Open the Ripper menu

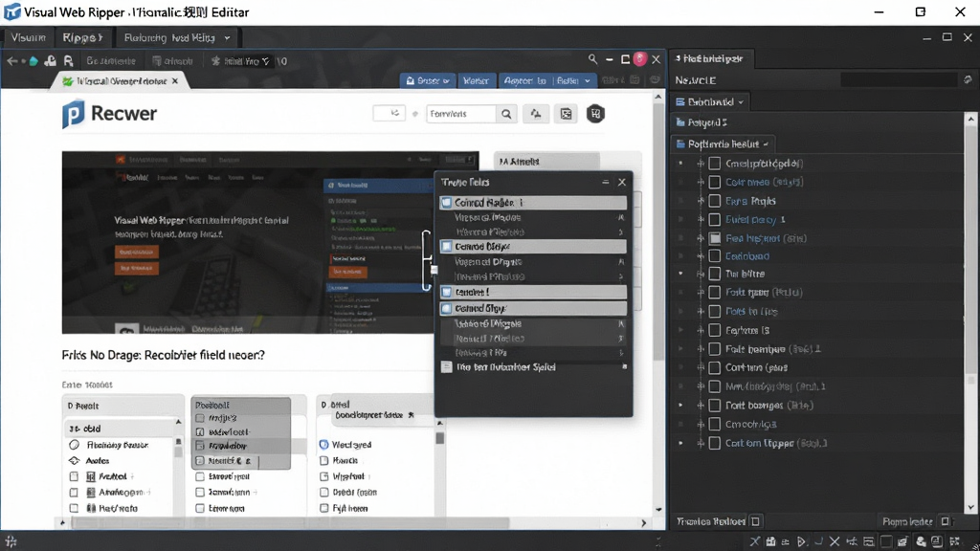click(82, 37)
